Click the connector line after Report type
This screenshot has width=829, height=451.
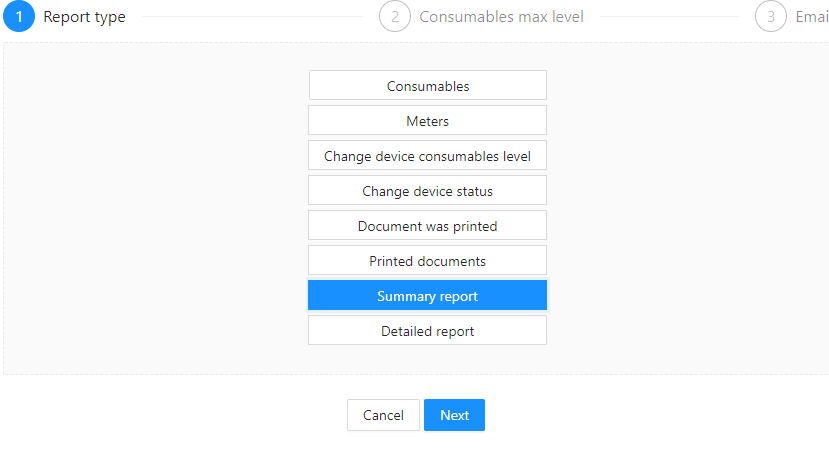253,16
